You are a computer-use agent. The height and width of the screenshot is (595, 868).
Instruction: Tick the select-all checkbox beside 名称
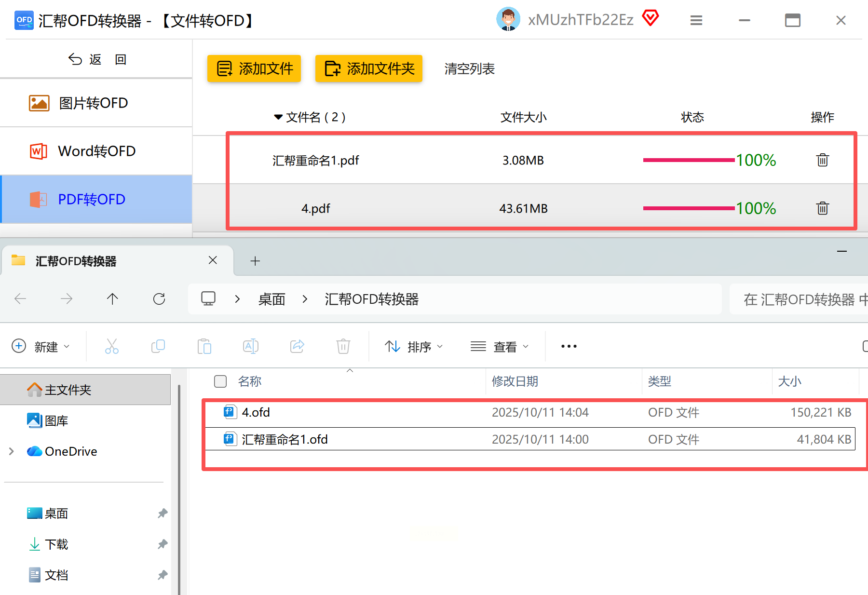tap(220, 381)
